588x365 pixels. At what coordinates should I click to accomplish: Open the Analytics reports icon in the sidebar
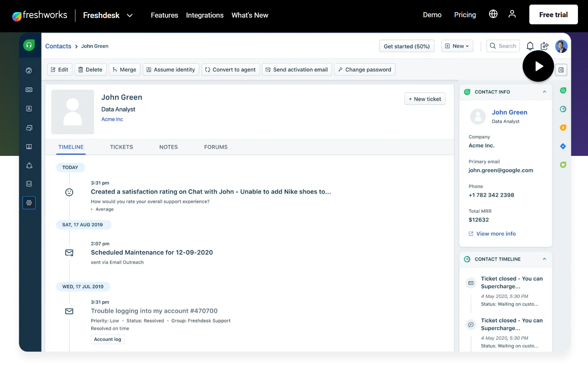[29, 184]
